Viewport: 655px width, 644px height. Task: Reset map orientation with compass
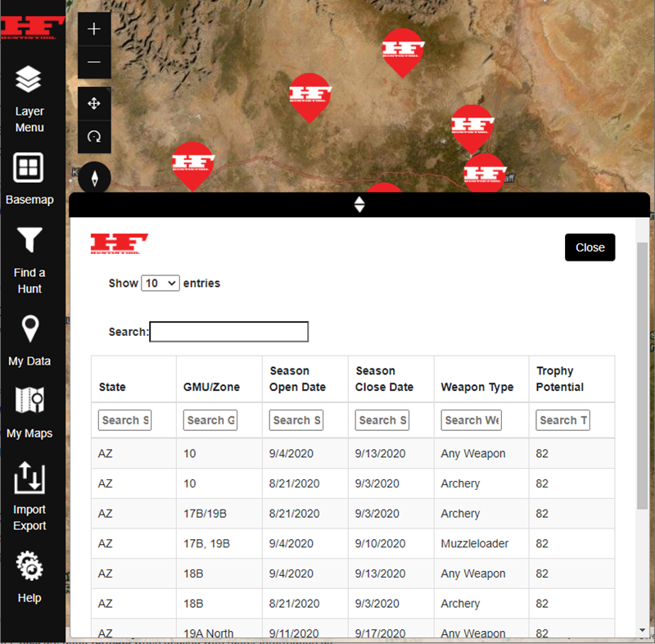pyautogui.click(x=94, y=178)
